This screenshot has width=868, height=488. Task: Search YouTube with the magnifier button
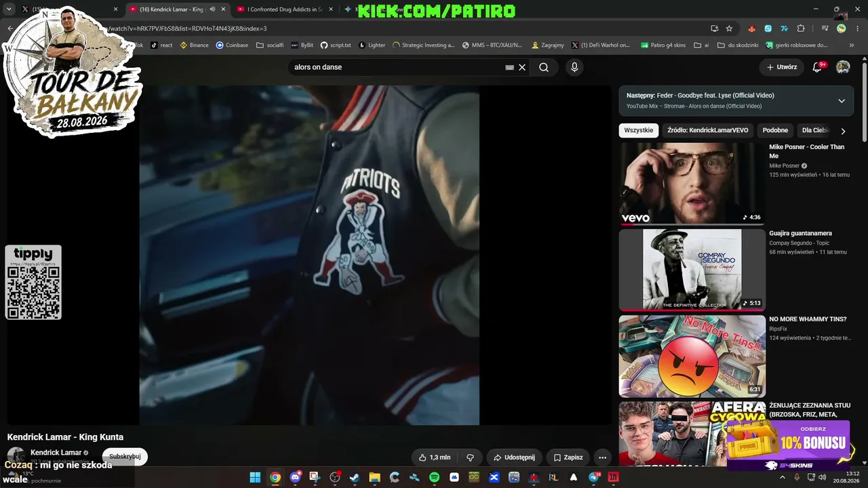544,67
